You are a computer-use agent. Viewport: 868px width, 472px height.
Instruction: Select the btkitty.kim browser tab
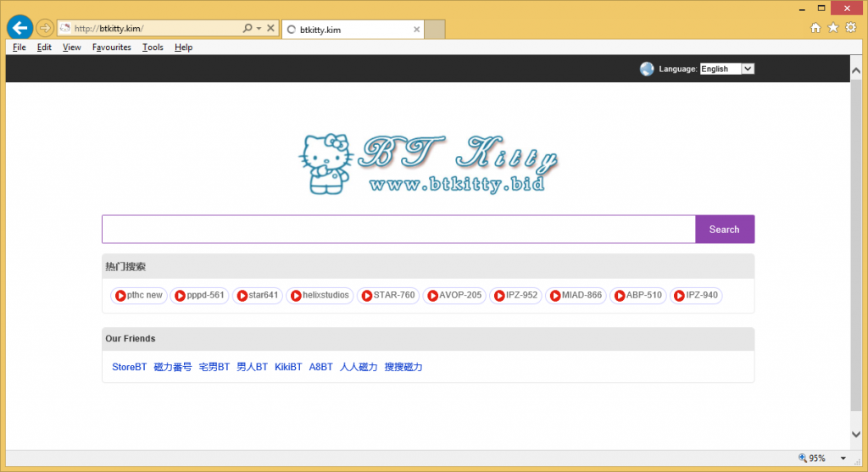pyautogui.click(x=353, y=30)
